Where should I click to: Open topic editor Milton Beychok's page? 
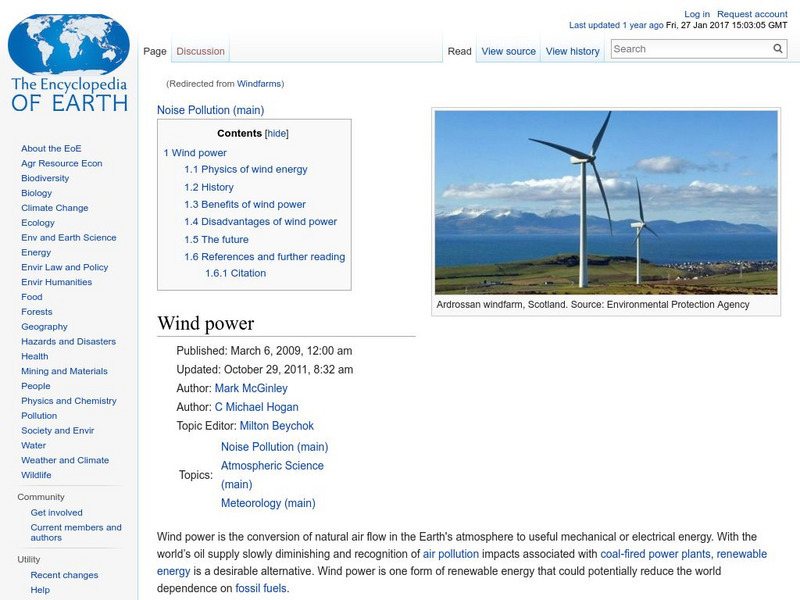(x=269, y=425)
